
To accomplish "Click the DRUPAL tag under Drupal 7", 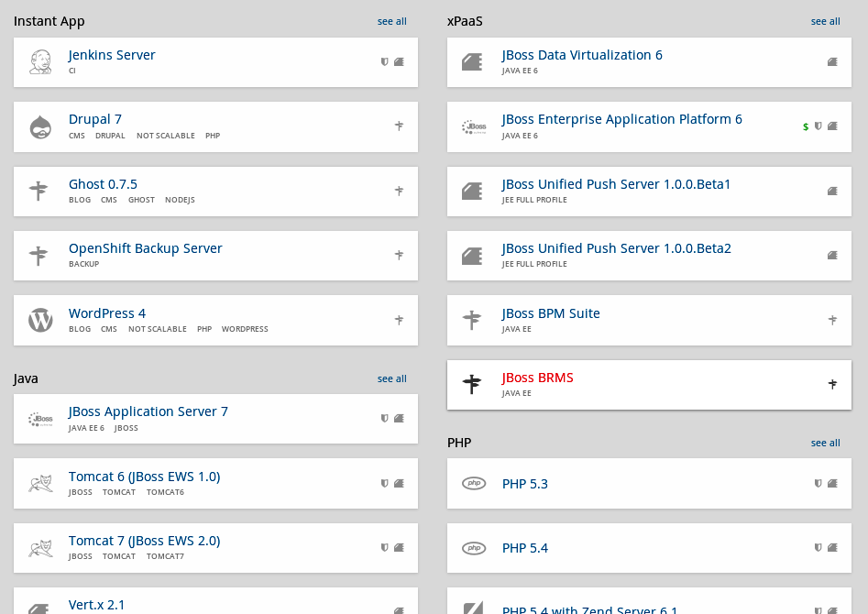I will 110,136.
